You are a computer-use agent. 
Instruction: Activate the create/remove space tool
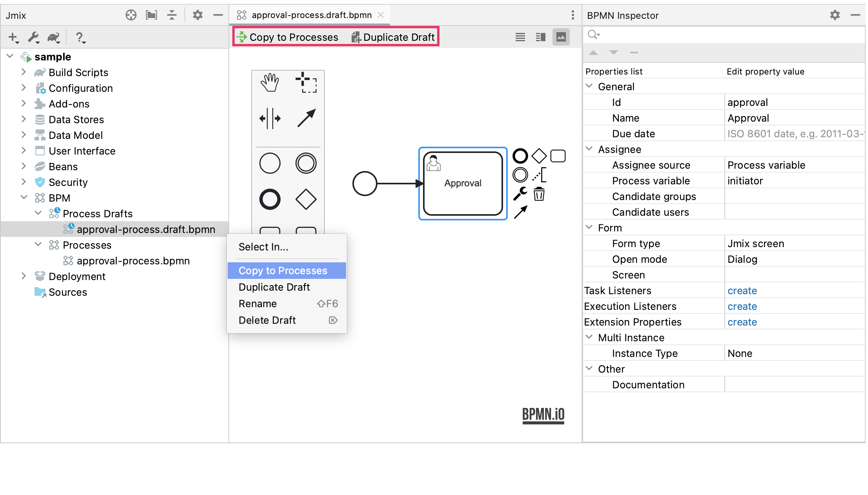pos(270,118)
